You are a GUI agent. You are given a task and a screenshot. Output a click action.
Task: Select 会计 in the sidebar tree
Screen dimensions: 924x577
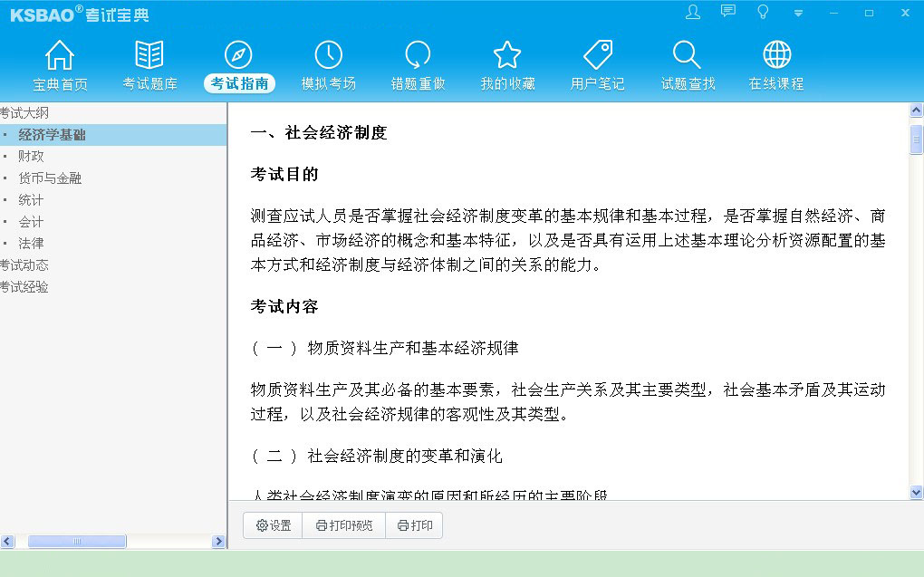pyautogui.click(x=31, y=222)
